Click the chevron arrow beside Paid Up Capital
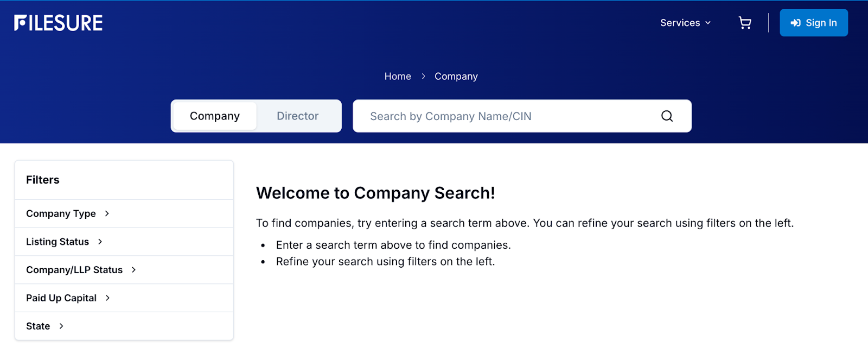The height and width of the screenshot is (353, 868). (108, 298)
